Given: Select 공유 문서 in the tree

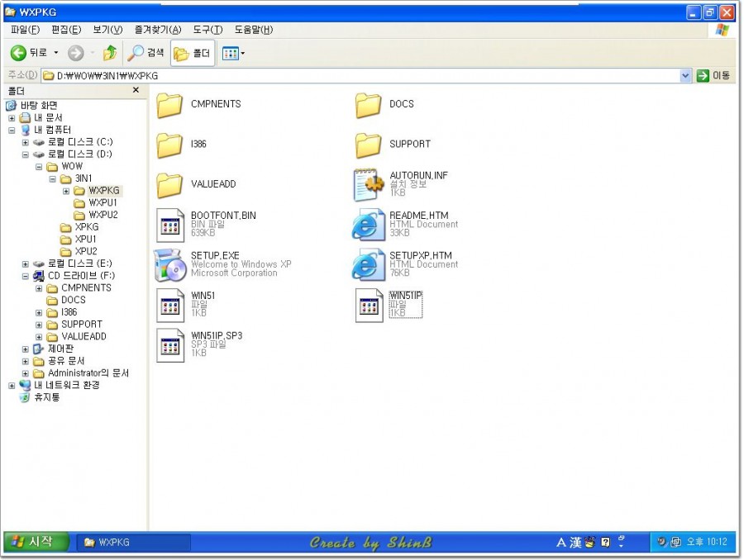Looking at the screenshot, I should [66, 361].
